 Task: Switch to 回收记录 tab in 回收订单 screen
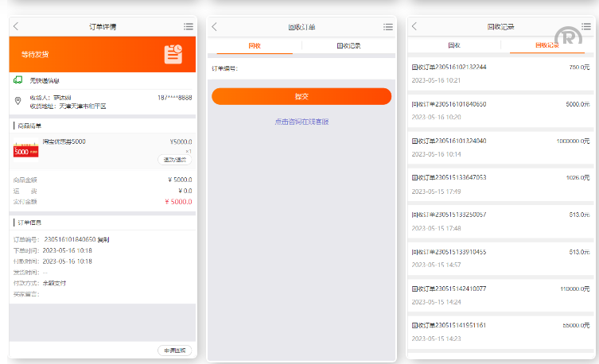click(348, 46)
